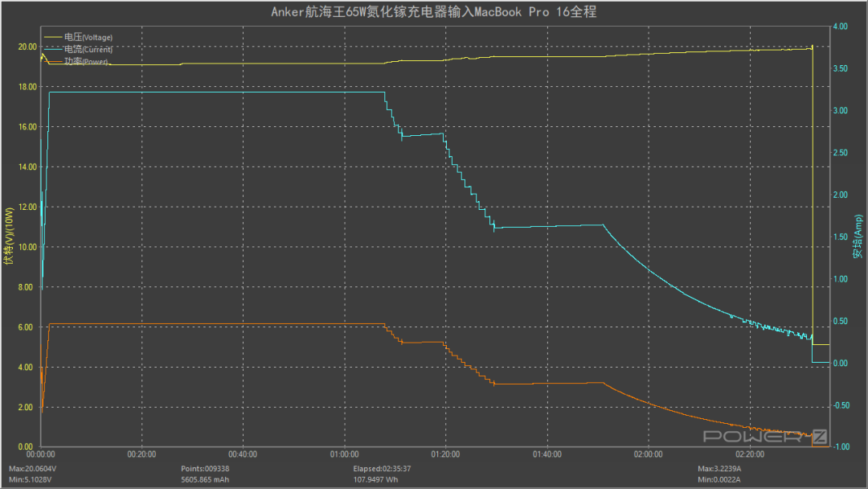The height and width of the screenshot is (489, 868).
Task: Click the 01:00:00 time axis label
Action: 344,454
